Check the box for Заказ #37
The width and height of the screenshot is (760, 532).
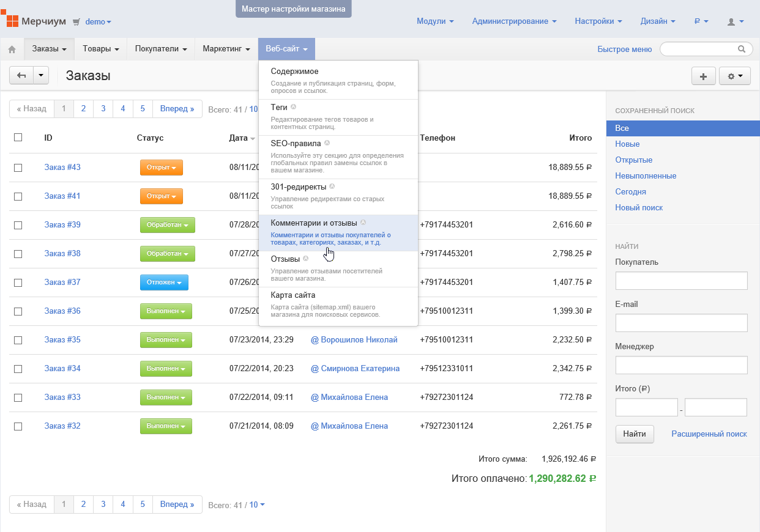pyautogui.click(x=18, y=283)
